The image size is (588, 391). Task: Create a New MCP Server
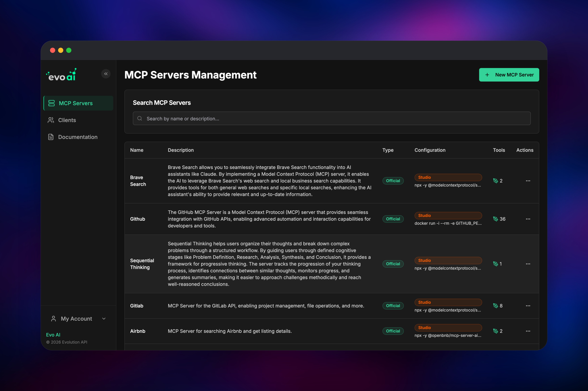509,75
